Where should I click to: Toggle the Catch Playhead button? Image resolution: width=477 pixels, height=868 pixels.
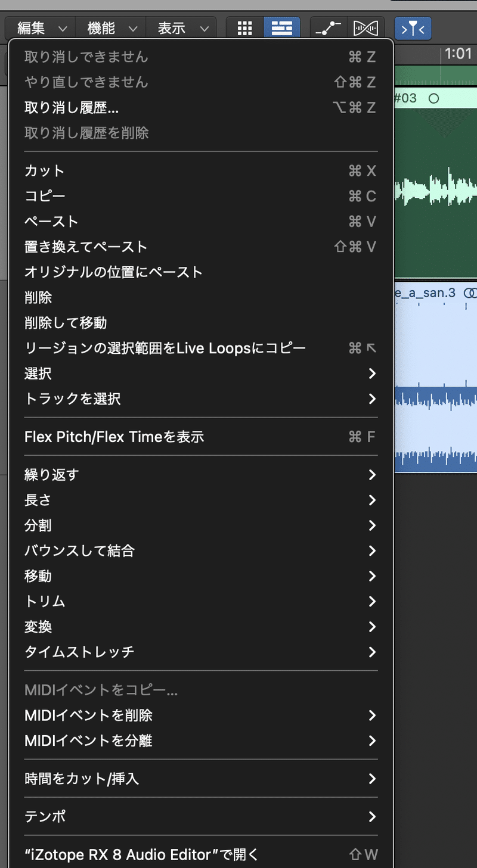(413, 28)
